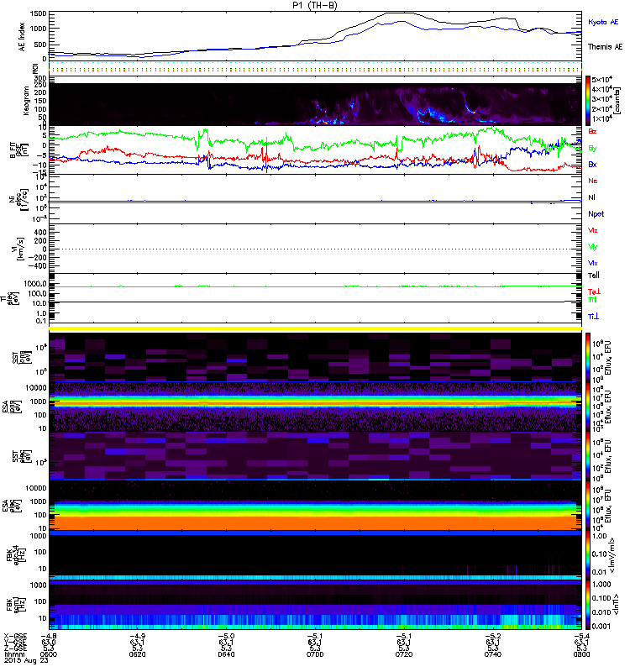Select the black Te parallel legend label
Viewport: 630px width, 672px height.
click(594, 276)
